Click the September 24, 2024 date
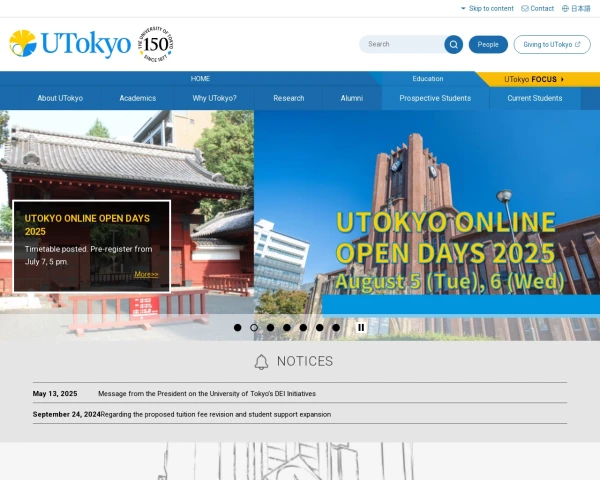The height and width of the screenshot is (480, 600). 67,414
